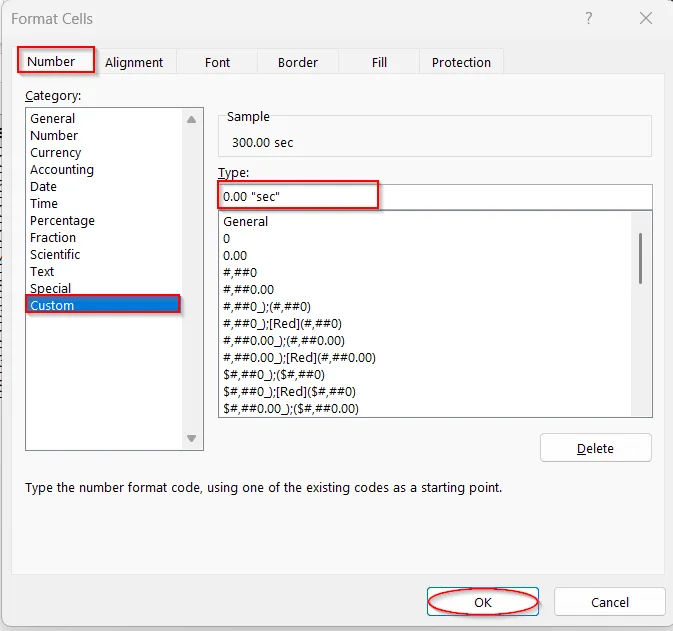Viewport: 673px width, 631px height.
Task: Confirm with the OK button
Action: 482,602
